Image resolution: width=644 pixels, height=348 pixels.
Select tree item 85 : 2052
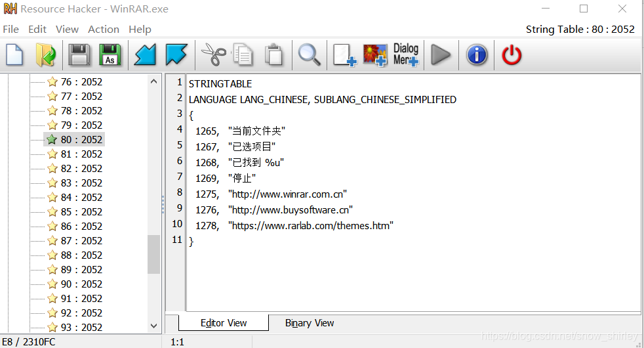click(x=81, y=212)
